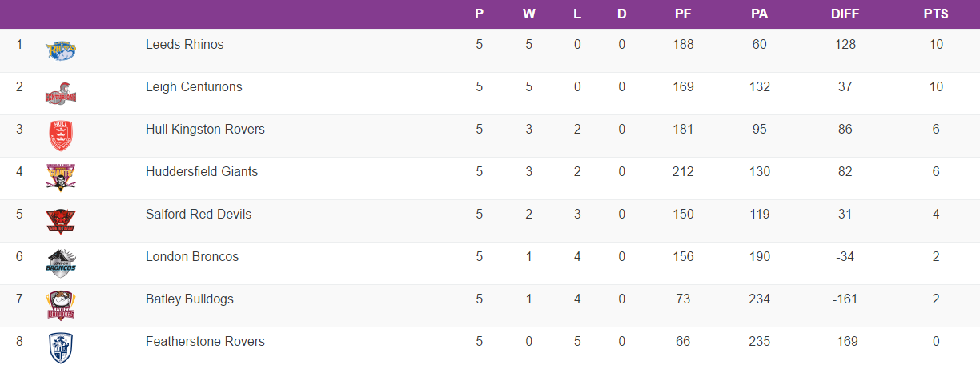Open the Leeds Rhinos team name

[184, 45]
